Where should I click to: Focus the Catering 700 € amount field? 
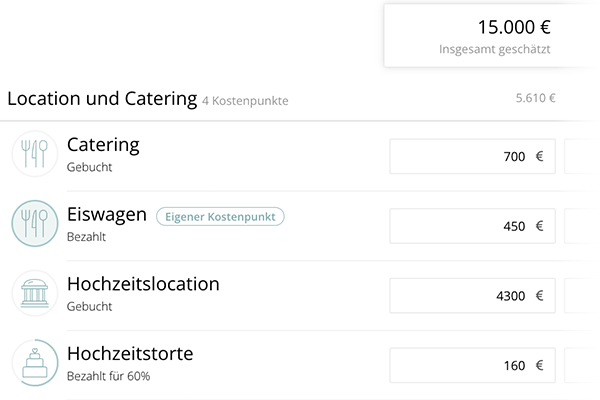(x=472, y=156)
